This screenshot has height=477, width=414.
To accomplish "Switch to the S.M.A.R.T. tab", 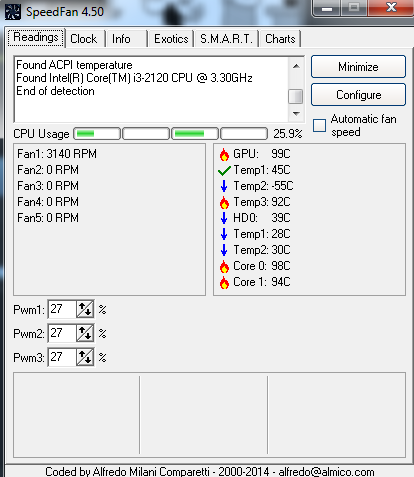I will pos(226,39).
